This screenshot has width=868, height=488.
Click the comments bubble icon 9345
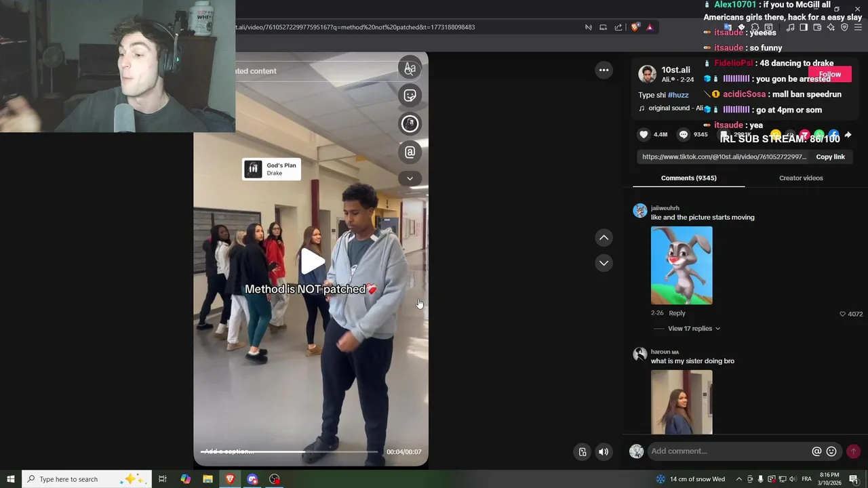(684, 135)
